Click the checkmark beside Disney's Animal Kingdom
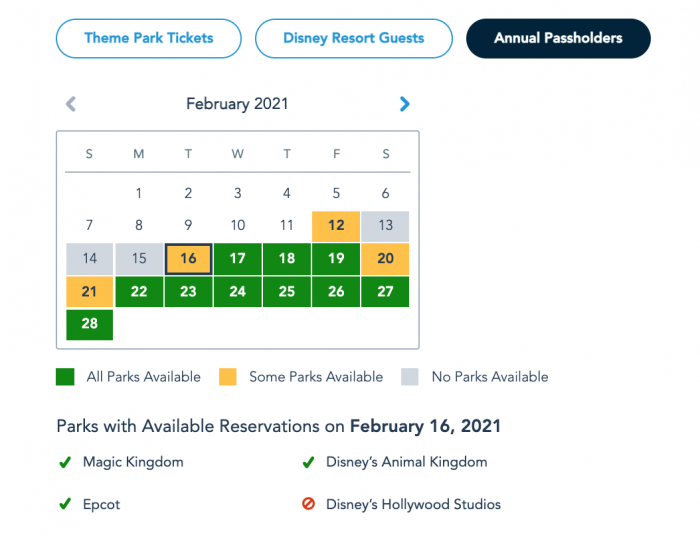This screenshot has height=541, width=700. click(x=308, y=462)
